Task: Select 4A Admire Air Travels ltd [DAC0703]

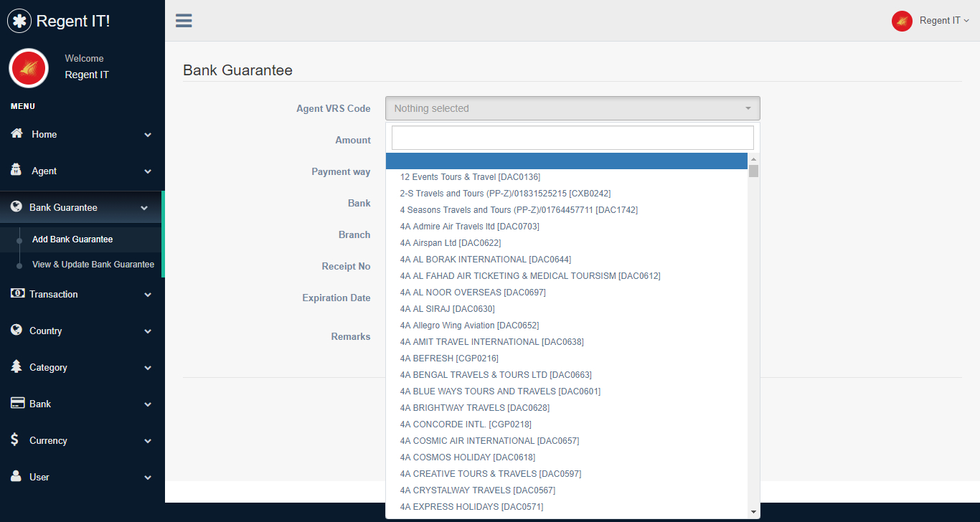Action: coord(567,227)
